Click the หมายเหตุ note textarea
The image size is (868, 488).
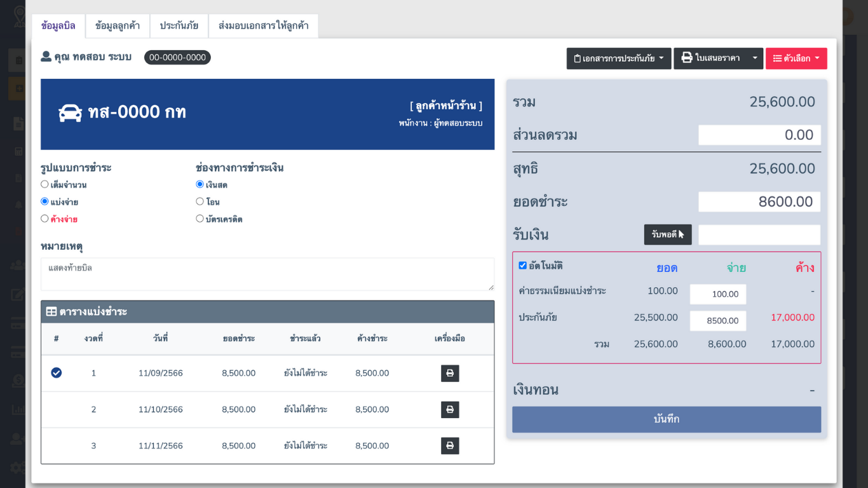(268, 274)
